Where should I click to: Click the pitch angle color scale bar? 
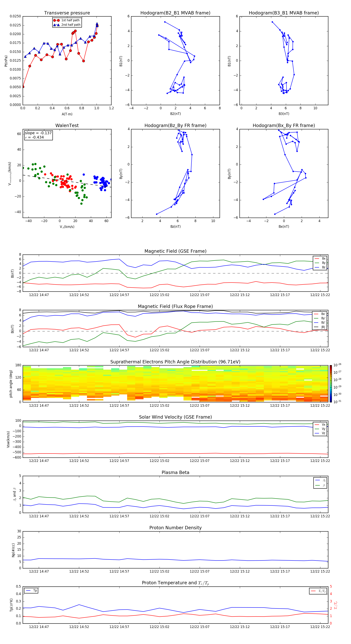click(331, 384)
